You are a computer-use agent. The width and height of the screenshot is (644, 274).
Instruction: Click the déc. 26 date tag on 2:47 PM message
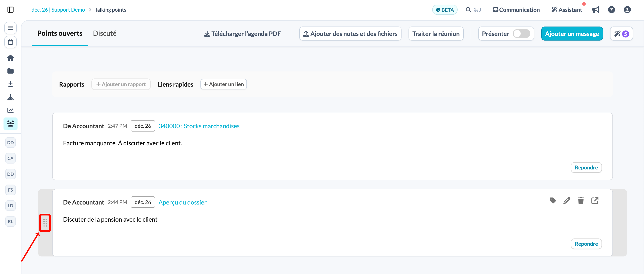coord(143,126)
